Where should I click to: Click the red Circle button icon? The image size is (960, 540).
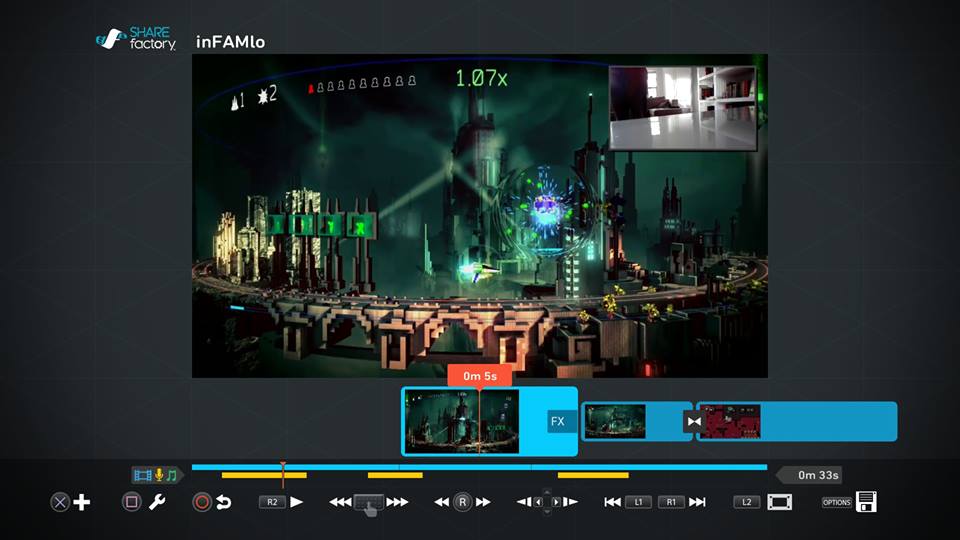pos(201,502)
